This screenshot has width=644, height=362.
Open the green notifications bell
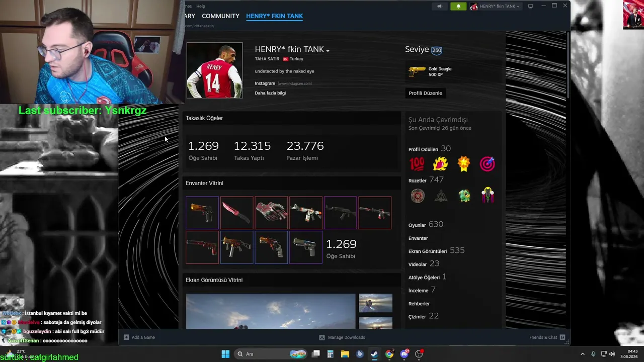pyautogui.click(x=458, y=7)
